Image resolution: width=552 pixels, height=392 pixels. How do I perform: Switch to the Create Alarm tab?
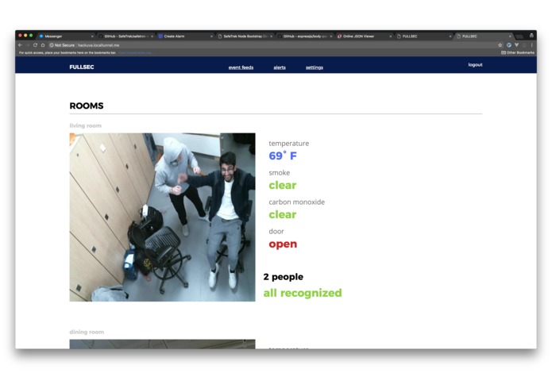coord(185,37)
